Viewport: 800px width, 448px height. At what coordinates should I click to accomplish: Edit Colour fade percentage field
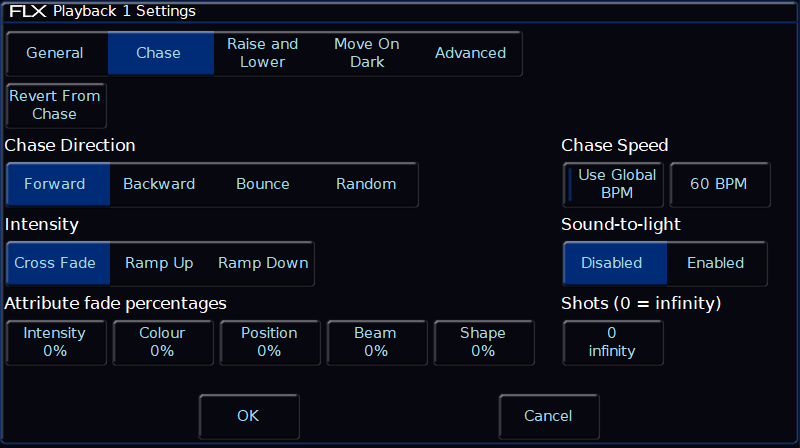pyautogui.click(x=162, y=342)
